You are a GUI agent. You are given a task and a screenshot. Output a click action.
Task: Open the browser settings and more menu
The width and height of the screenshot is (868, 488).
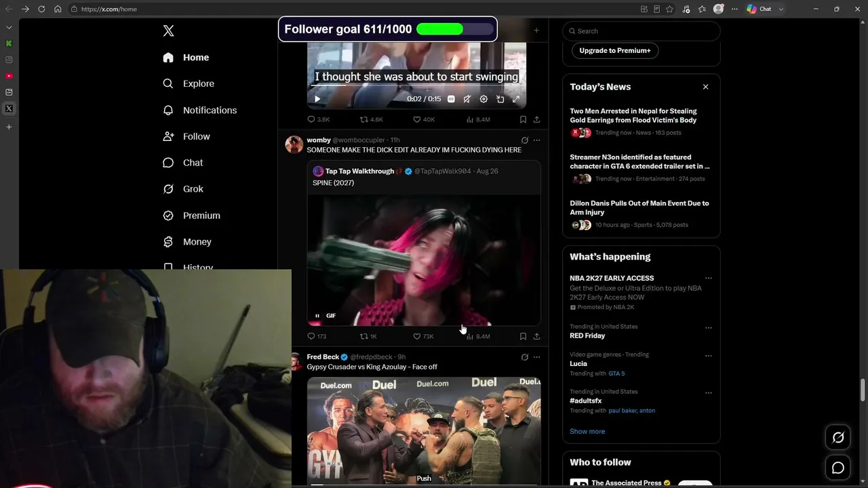[x=734, y=9]
